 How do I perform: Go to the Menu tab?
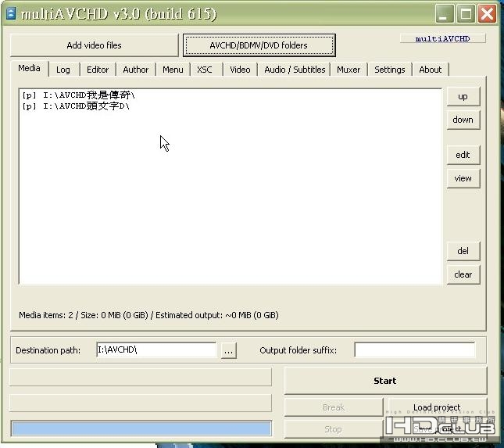(173, 70)
